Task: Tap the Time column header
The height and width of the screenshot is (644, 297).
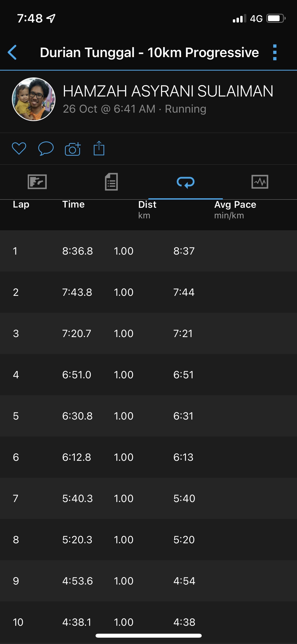Action: 73,204
